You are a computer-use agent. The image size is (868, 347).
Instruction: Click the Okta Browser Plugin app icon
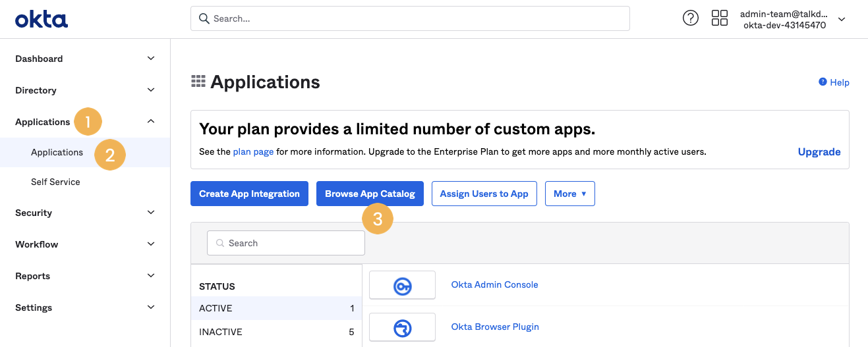[402, 327]
